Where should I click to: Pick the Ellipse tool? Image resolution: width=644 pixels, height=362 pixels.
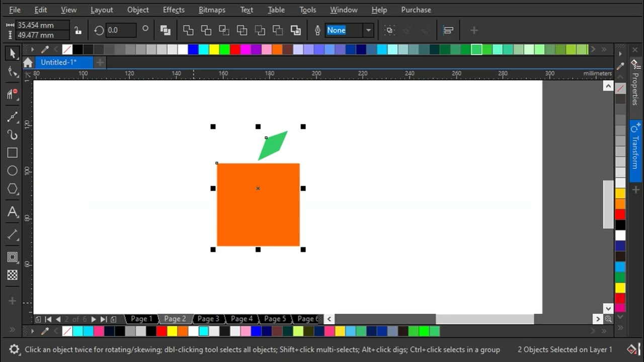pos(13,171)
